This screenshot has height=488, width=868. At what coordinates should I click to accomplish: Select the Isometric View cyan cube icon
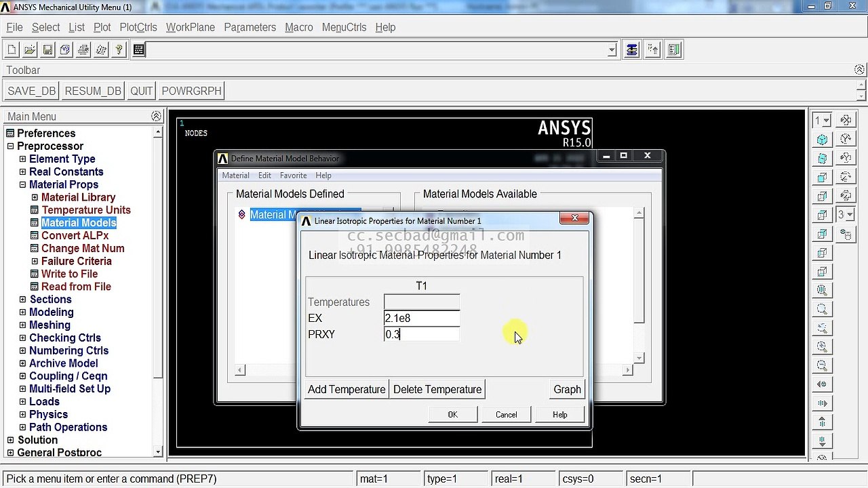822,140
